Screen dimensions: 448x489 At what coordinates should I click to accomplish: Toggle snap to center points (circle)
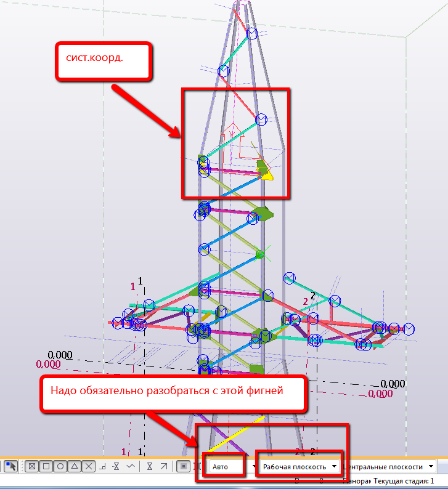60,467
